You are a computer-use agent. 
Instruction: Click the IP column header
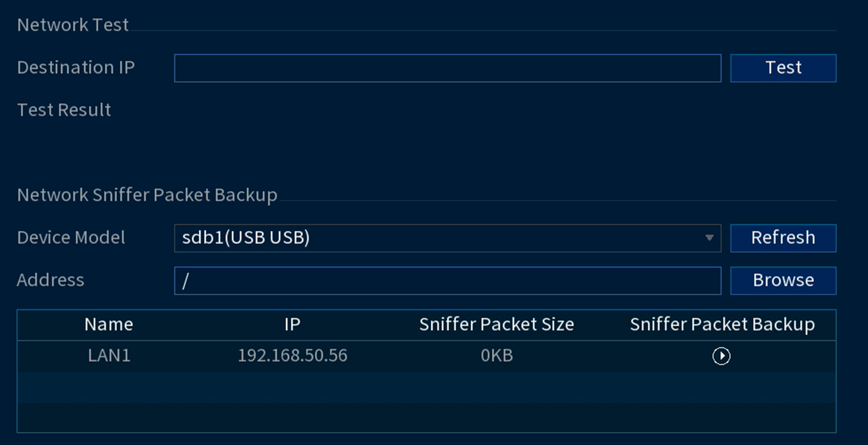292,325
